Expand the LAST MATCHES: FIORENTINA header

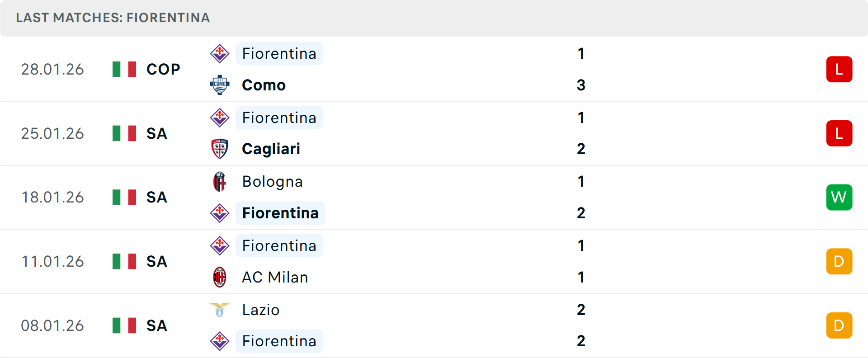(112, 18)
